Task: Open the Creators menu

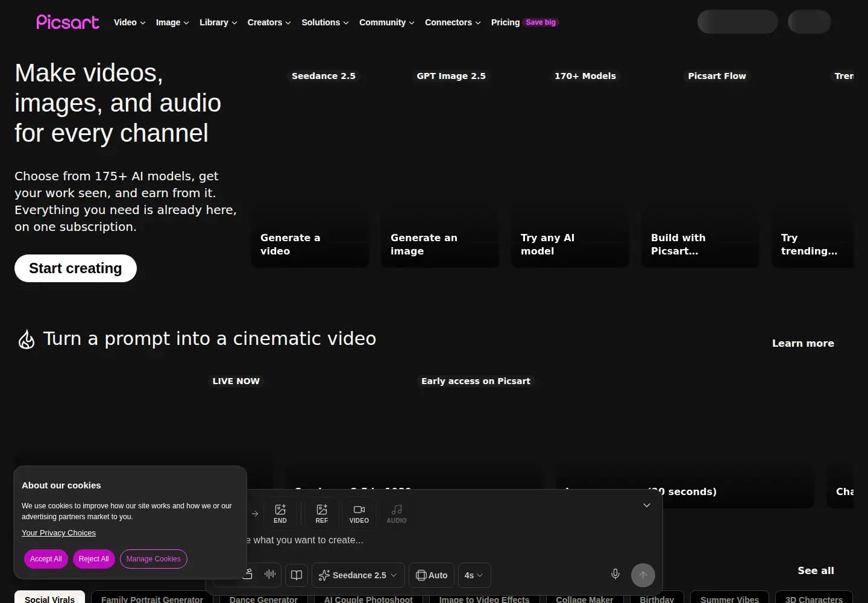Action: pyautogui.click(x=269, y=22)
